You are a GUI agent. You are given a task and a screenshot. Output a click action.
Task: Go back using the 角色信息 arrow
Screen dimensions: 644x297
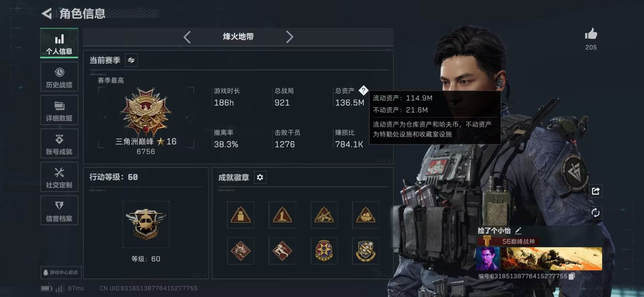click(x=47, y=14)
